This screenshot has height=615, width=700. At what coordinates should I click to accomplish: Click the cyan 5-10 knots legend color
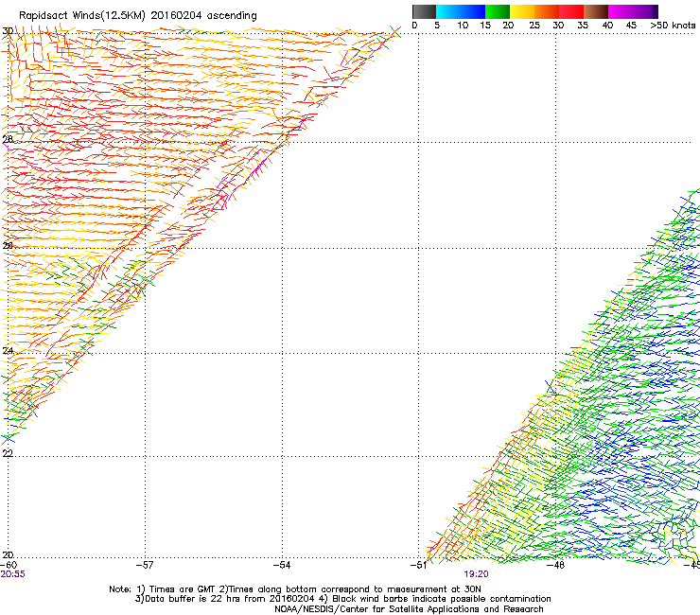tap(448, 11)
